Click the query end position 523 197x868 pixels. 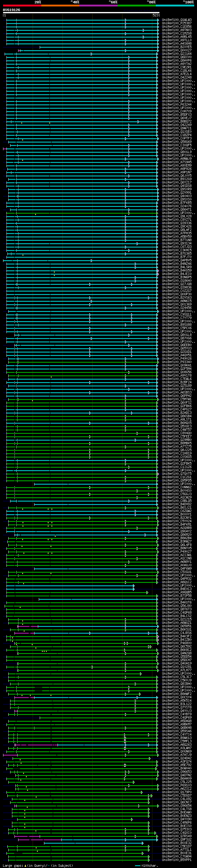(x=155, y=15)
